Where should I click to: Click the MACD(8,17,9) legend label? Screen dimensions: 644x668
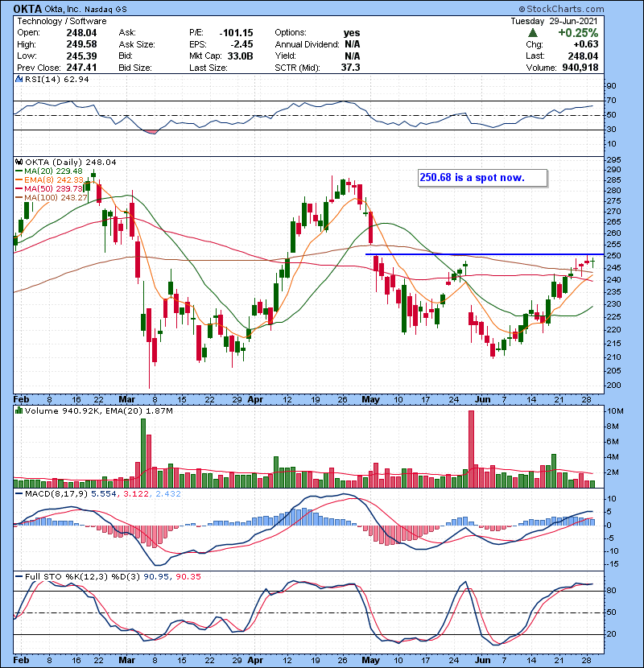coord(56,494)
